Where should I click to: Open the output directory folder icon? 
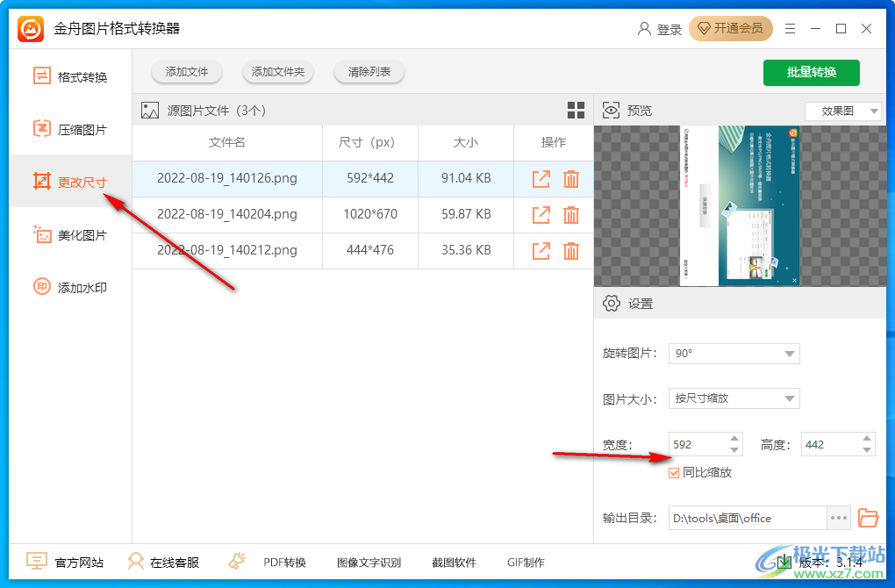pyautogui.click(x=869, y=518)
